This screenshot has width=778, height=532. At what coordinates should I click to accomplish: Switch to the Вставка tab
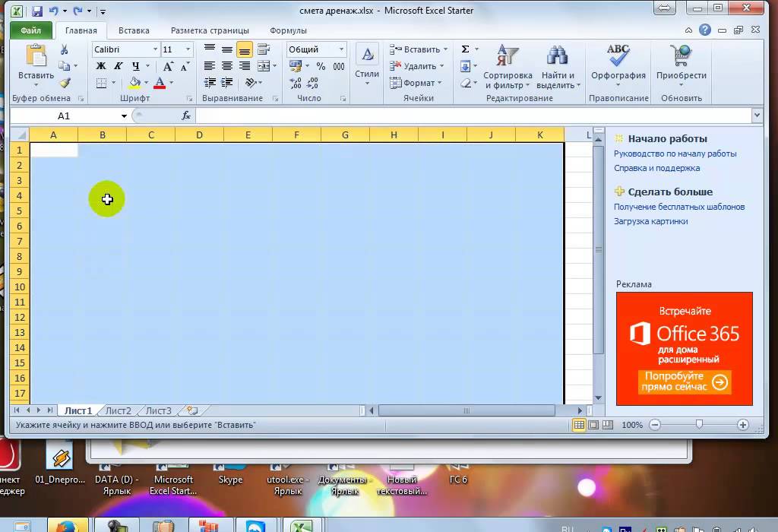(134, 30)
